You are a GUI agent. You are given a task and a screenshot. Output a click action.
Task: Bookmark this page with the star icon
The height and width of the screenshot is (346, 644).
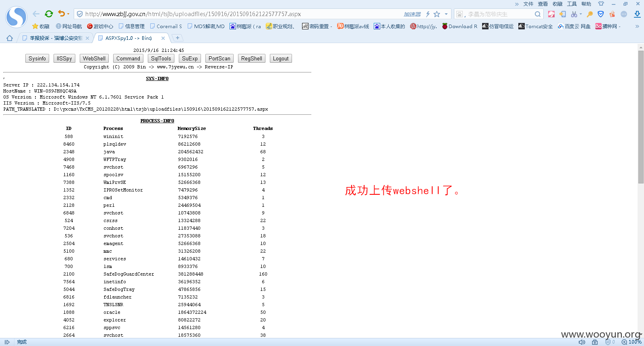(x=437, y=14)
